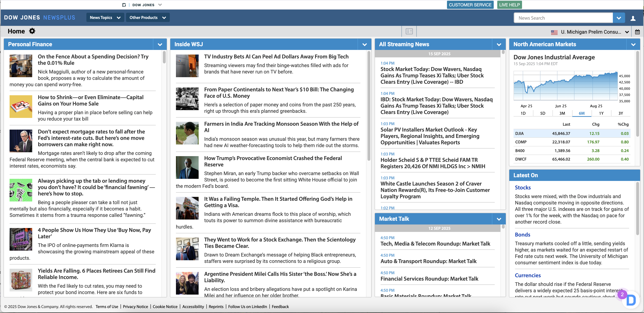Open Feedback footer link
This screenshot has width=644, height=313.
280,306
